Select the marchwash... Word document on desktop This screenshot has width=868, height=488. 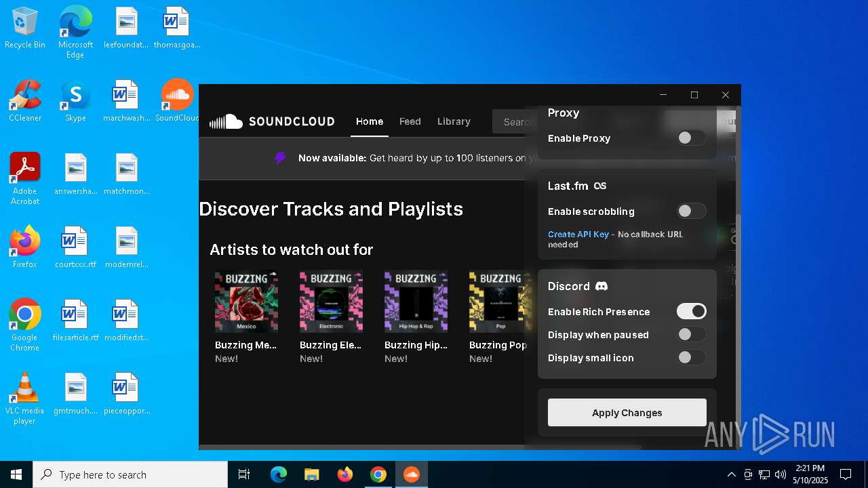126,101
